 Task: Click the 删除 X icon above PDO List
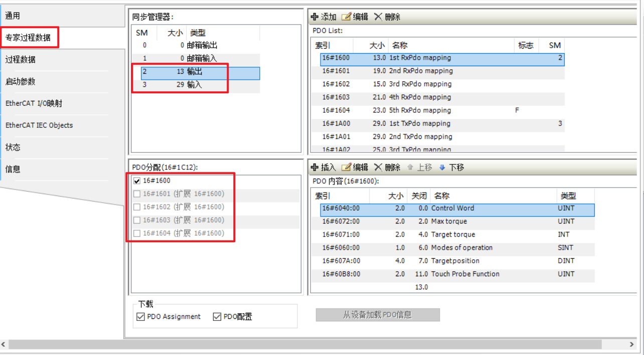click(378, 17)
